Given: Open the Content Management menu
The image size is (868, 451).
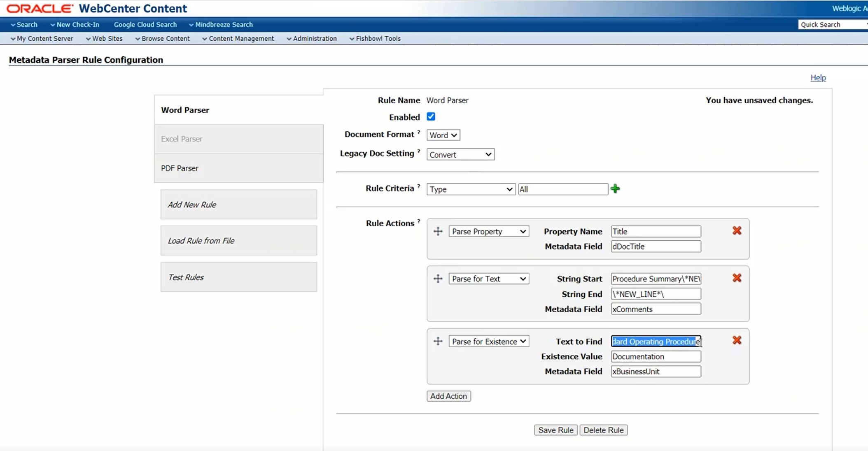Looking at the screenshot, I should click(238, 38).
